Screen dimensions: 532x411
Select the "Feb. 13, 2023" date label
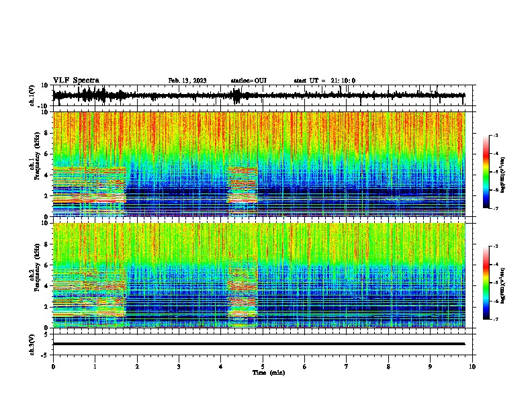[x=187, y=81]
